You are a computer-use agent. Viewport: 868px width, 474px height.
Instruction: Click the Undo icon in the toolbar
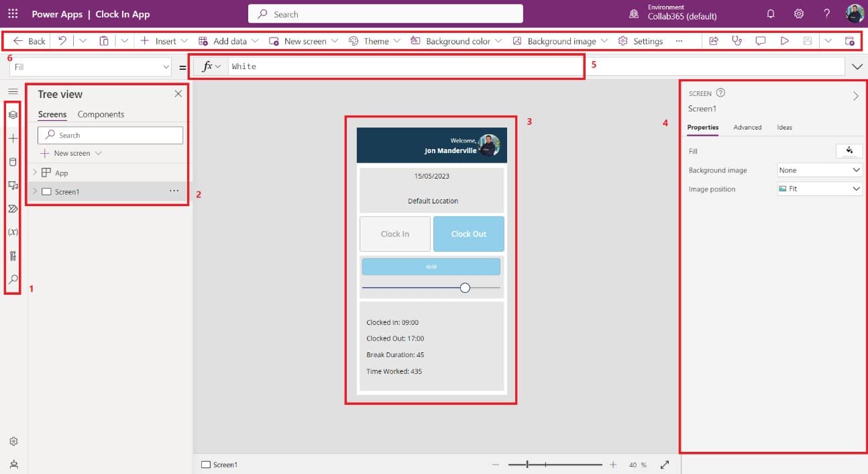62,41
